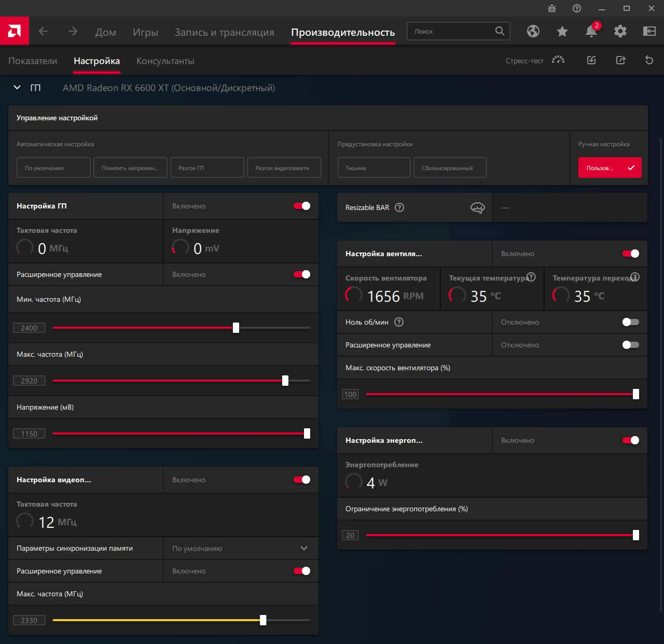This screenshot has width=664, height=644.
Task: Click the Resizable BAR help icon
Action: click(399, 207)
